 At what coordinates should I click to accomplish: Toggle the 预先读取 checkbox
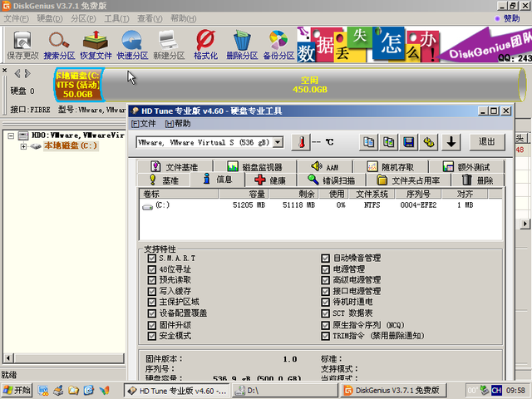[x=151, y=280]
